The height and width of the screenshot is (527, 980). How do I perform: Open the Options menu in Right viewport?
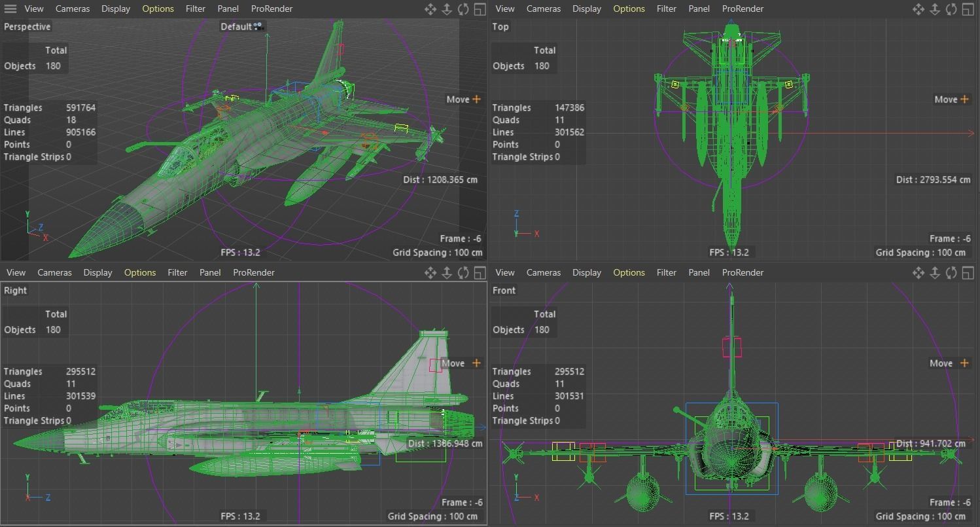tap(139, 272)
